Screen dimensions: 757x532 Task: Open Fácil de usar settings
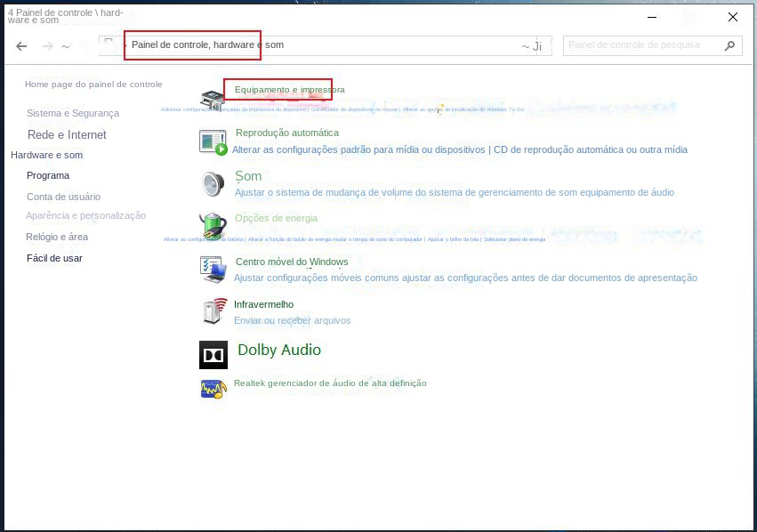53,258
